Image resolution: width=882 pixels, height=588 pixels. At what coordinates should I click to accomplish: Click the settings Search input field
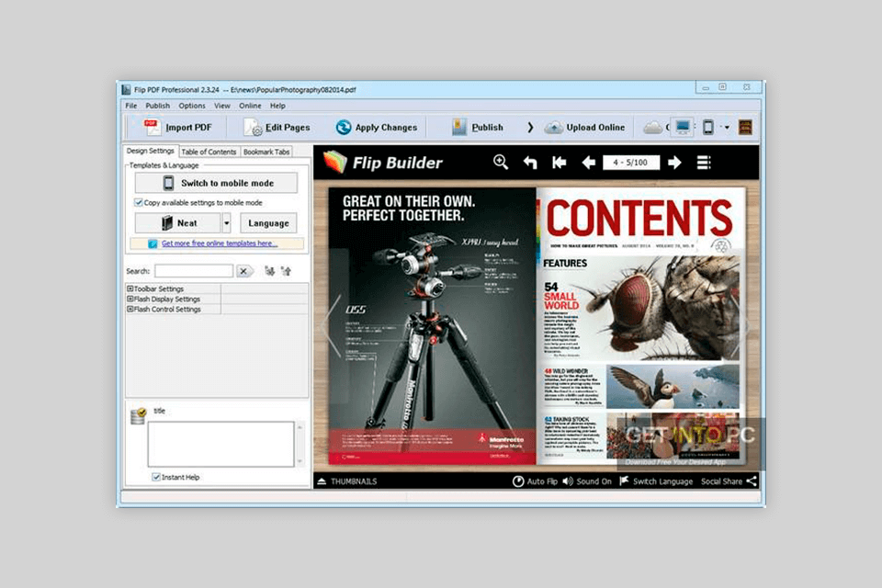point(194,271)
